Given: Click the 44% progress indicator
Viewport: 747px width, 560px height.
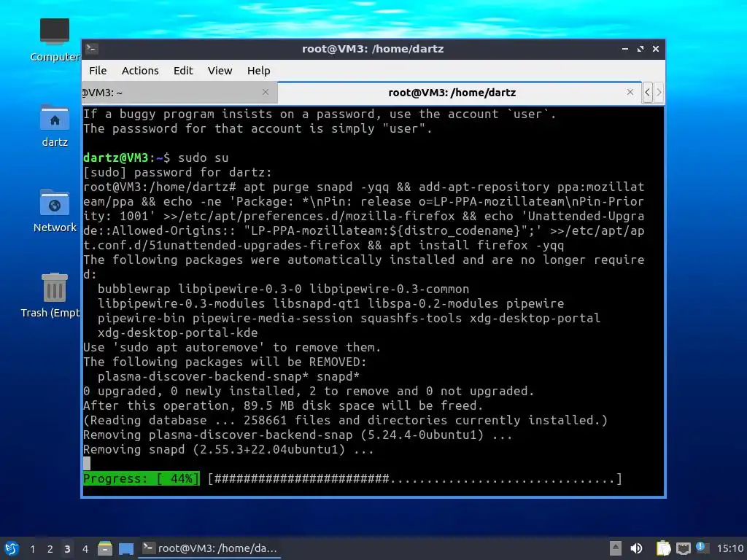Looking at the screenshot, I should (x=141, y=478).
